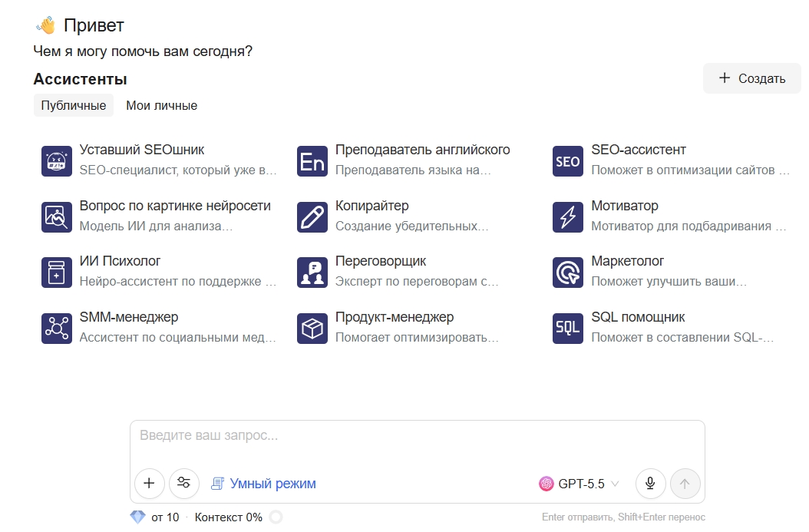Click the Копирайтер title
The image size is (809, 532).
[372, 206]
